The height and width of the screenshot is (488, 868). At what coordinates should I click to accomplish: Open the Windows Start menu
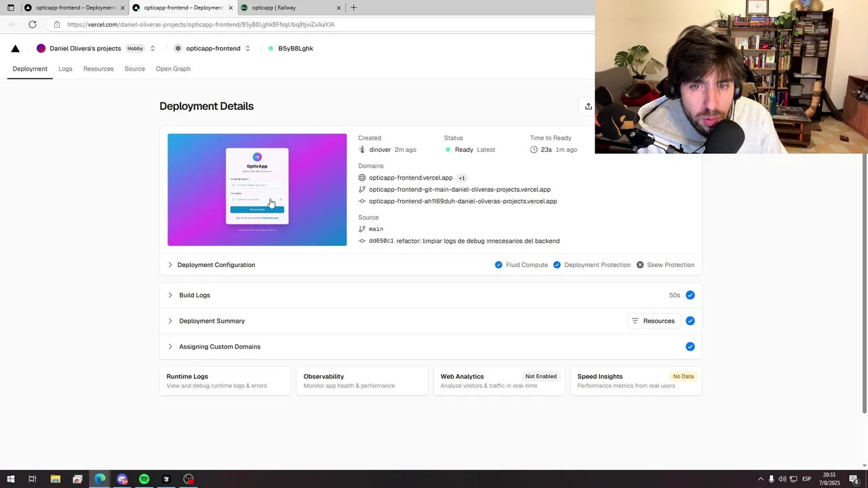click(10, 479)
